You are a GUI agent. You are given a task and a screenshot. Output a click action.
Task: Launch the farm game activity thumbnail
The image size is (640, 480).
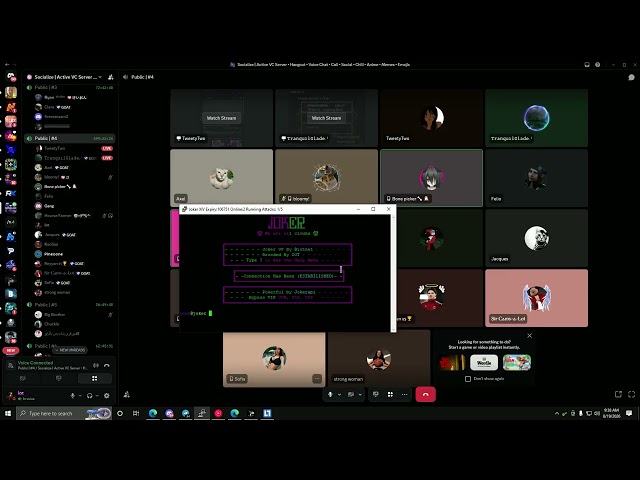pyautogui.click(x=517, y=362)
